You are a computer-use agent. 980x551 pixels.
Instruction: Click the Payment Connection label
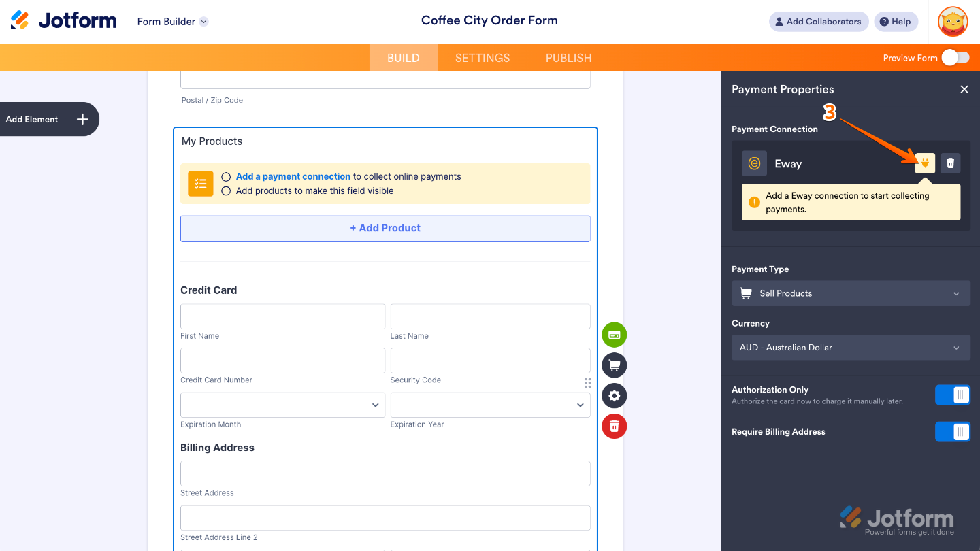tap(774, 129)
